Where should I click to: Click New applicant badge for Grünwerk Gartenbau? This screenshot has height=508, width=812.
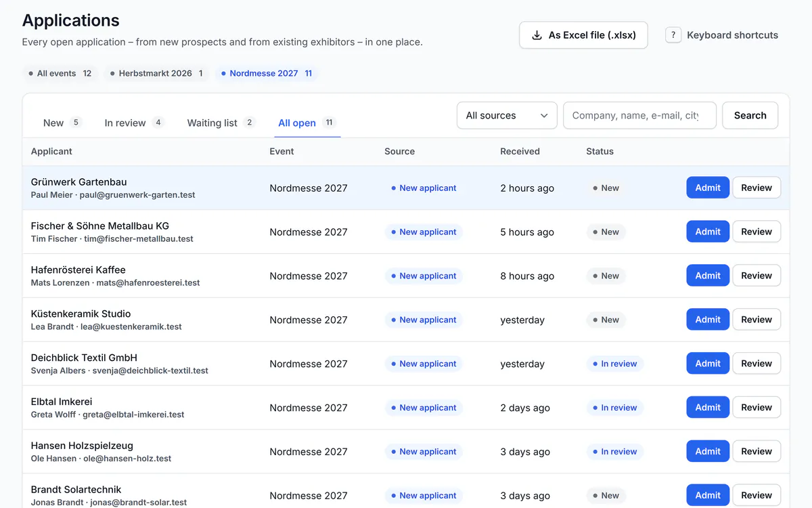[424, 188]
